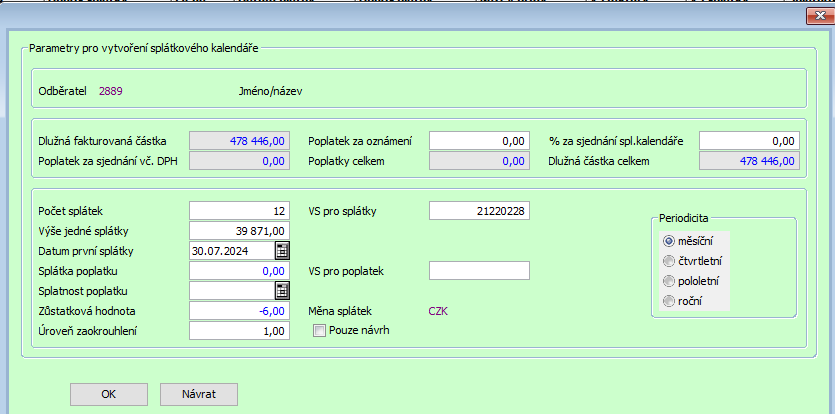Viewport: 835px width, 414px height.
Task: Click the VS pro splátky field
Action: pyautogui.click(x=479, y=211)
